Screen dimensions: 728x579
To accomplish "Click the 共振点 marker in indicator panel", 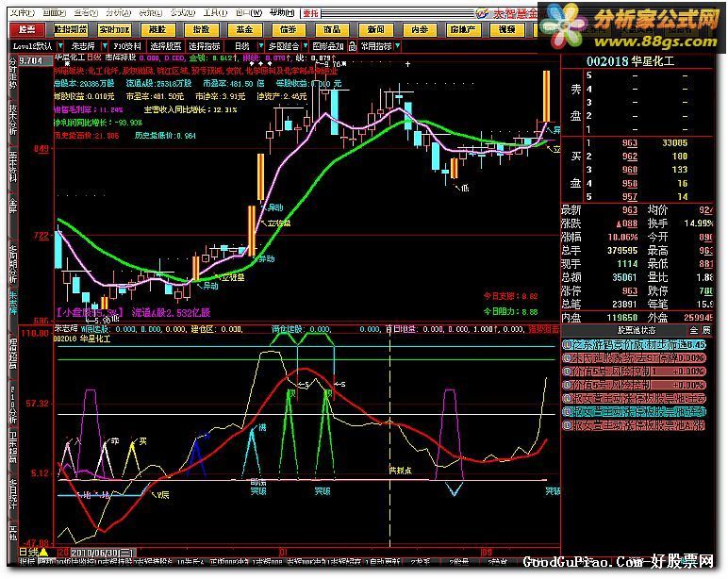I will point(400,471).
